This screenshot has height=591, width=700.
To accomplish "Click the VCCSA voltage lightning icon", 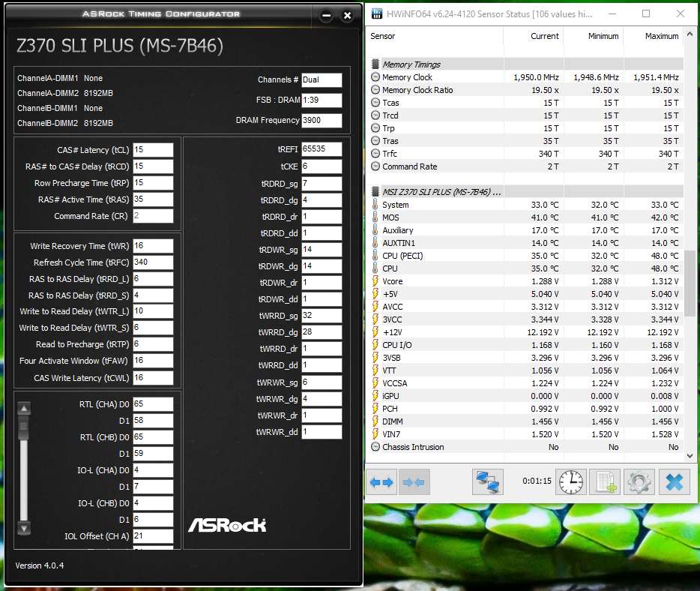I will [375, 383].
